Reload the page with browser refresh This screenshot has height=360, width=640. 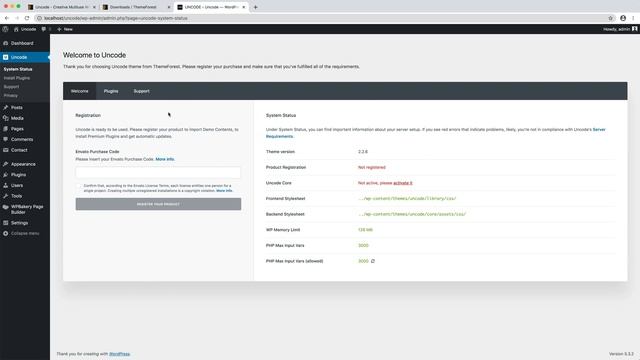tap(27, 18)
